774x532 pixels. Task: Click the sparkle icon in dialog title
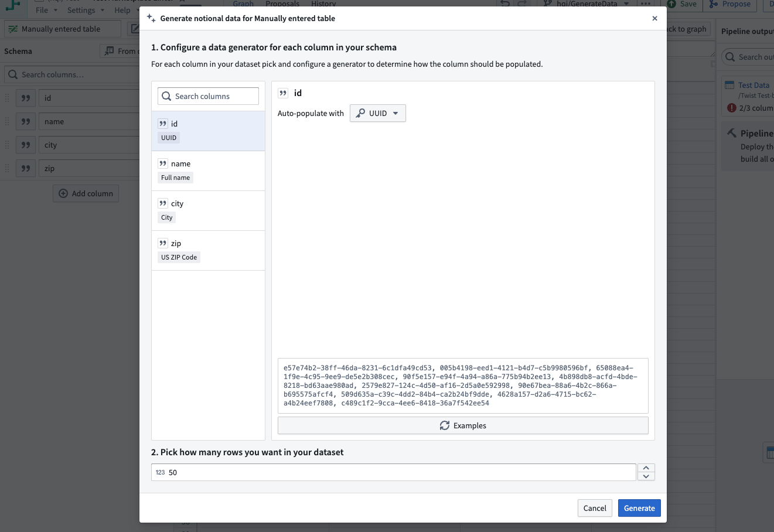pyautogui.click(x=151, y=18)
